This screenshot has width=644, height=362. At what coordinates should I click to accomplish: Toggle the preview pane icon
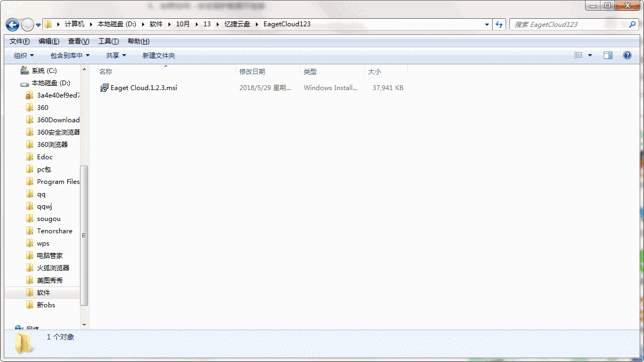point(608,55)
